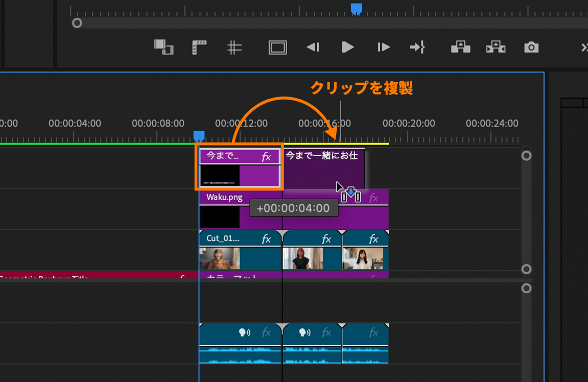Viewport: 588px width, 382px height.
Task: Click the 00:00:08:00 mark on time ruler
Action: click(x=158, y=124)
